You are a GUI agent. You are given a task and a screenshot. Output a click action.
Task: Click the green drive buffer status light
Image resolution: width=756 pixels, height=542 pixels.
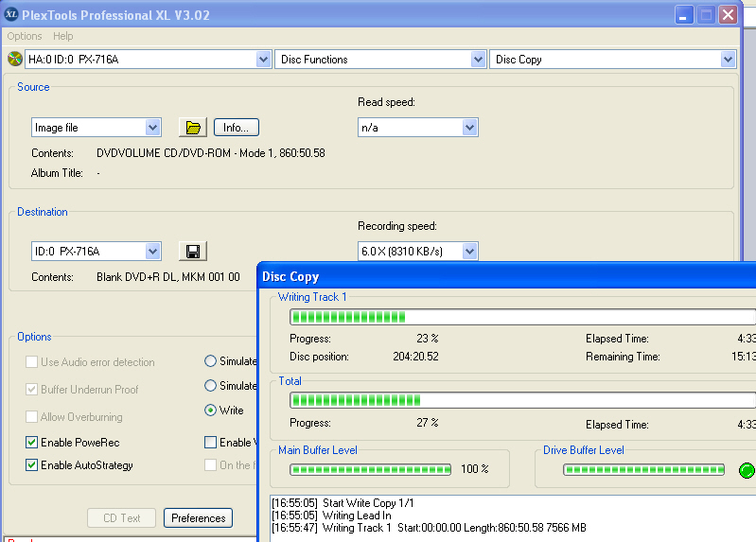click(747, 470)
